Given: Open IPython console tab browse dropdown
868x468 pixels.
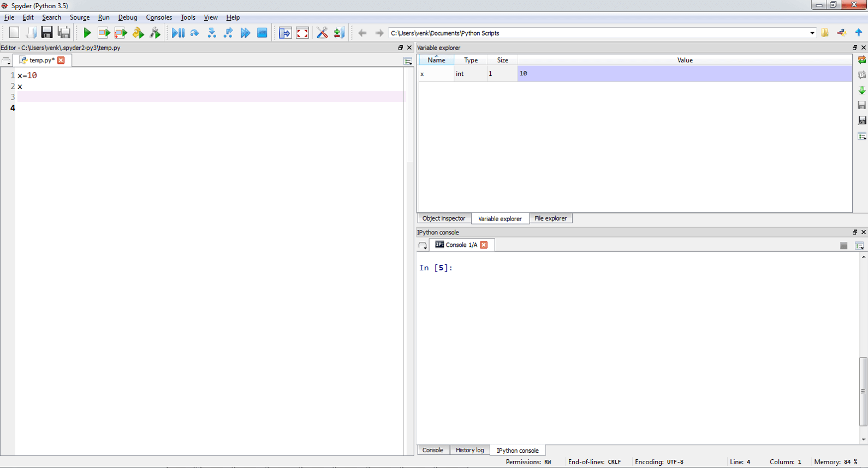Looking at the screenshot, I should click(x=423, y=246).
